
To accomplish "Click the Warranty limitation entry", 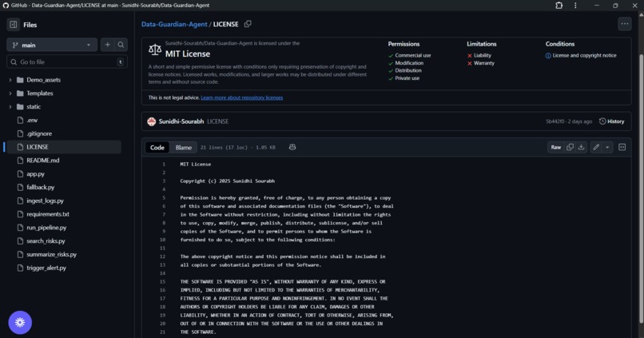I will pyautogui.click(x=480, y=63).
